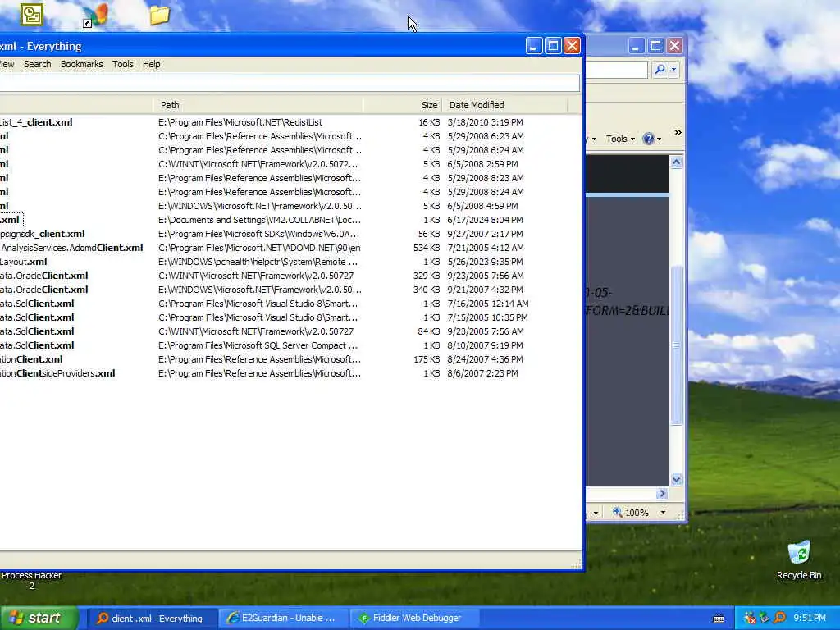
Task: Switch to Fiddler Web Debugger taskbar button
Action: [x=414, y=619]
